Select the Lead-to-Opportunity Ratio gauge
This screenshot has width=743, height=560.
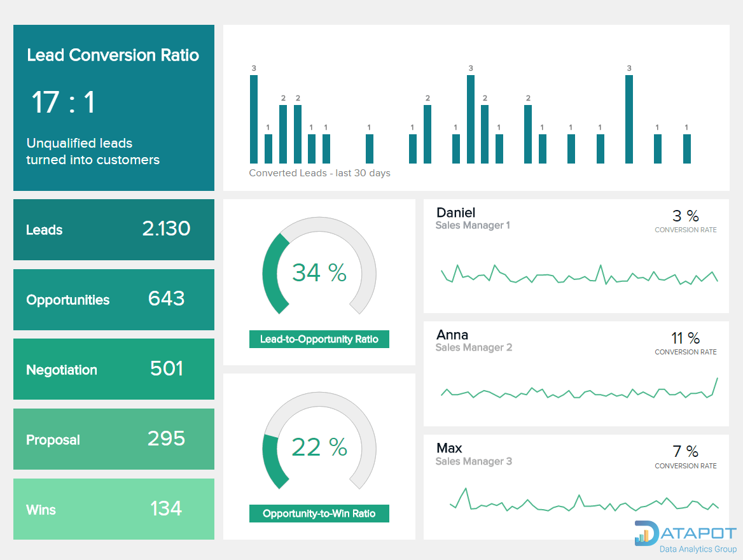point(319,274)
